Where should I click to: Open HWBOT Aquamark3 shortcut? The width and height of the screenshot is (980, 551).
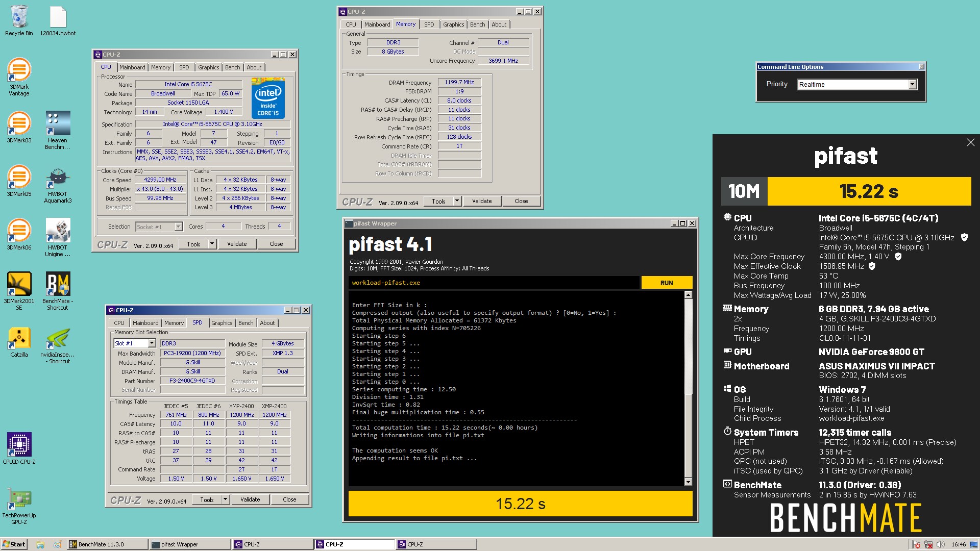(58, 184)
